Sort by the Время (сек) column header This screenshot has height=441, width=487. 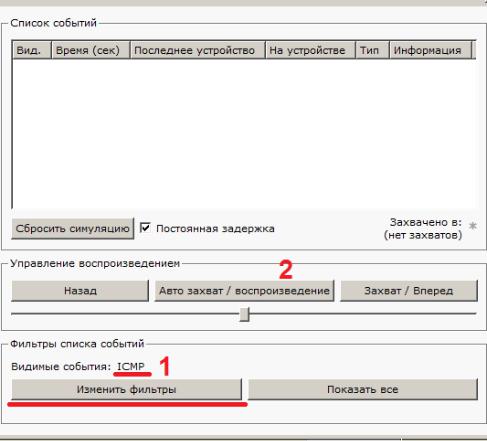pos(91,50)
